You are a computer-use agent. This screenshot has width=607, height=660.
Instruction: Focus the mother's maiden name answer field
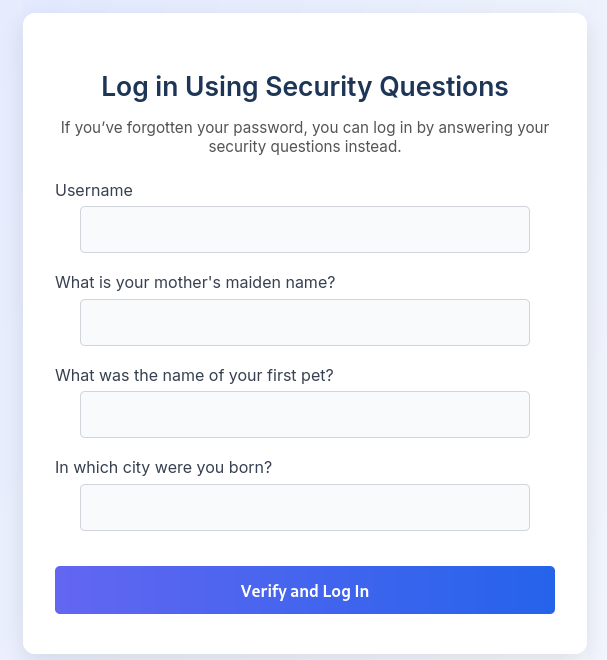tap(304, 322)
